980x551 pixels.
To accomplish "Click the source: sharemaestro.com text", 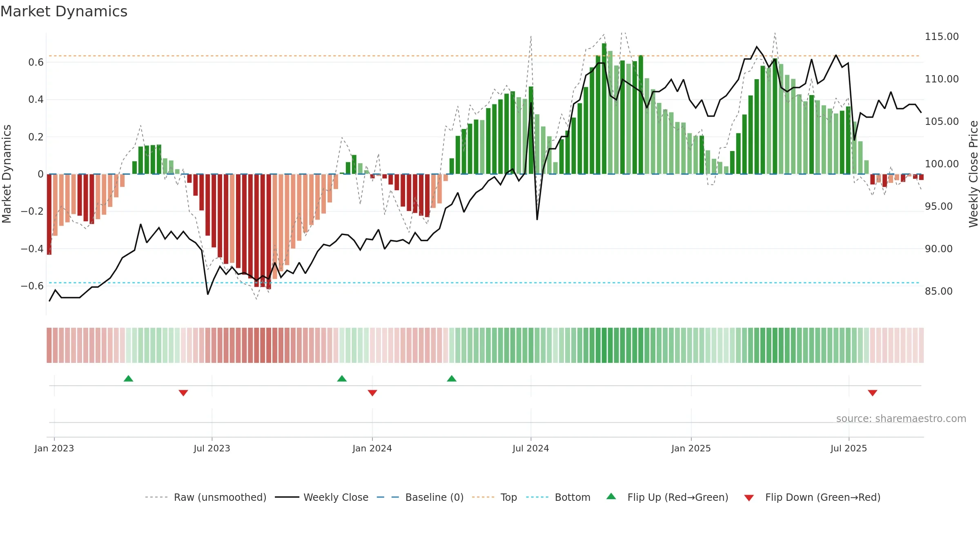I will click(901, 418).
